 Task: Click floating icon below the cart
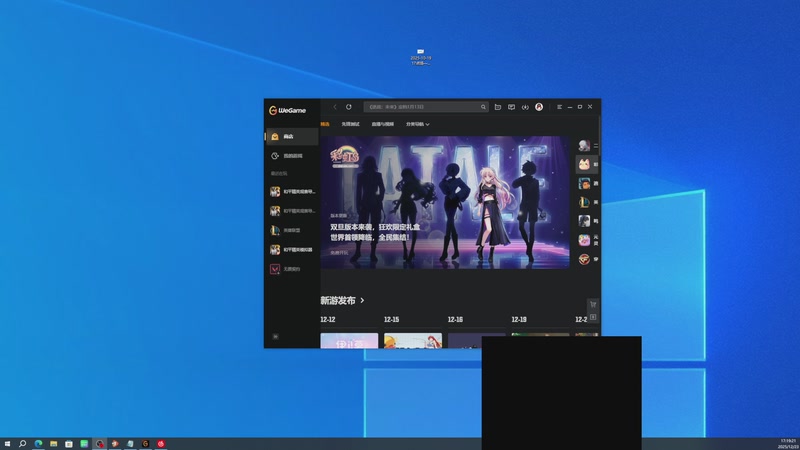coord(593,317)
